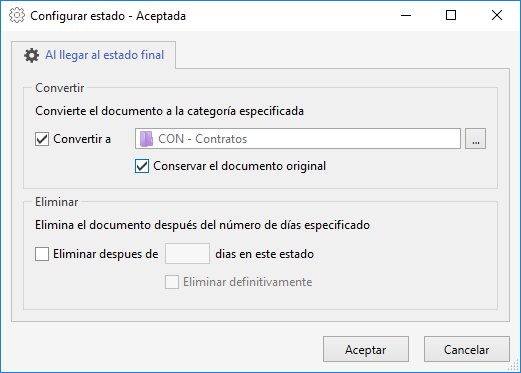Close the Configurar estado dialog
The height and width of the screenshot is (373, 521).
(497, 15)
